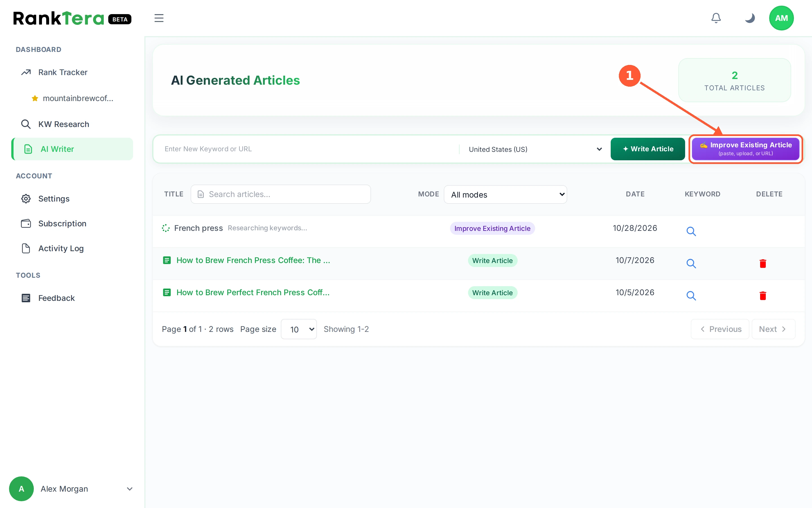Delete the 10/7/2026 article
The width and height of the screenshot is (812, 508).
[763, 263]
